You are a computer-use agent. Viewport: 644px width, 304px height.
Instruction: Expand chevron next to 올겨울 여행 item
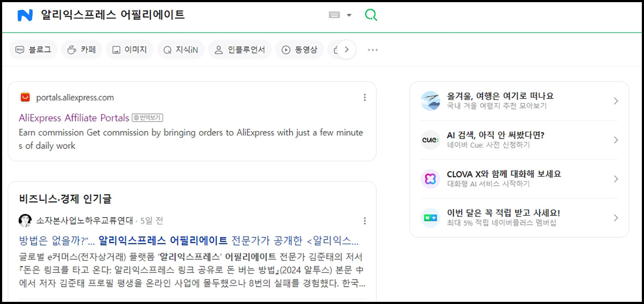(x=616, y=101)
